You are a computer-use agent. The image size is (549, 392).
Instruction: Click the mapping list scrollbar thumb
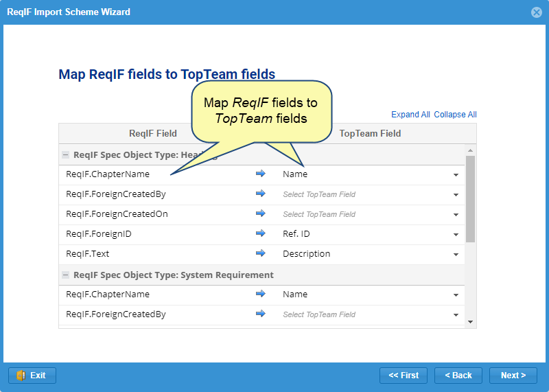[470, 198]
